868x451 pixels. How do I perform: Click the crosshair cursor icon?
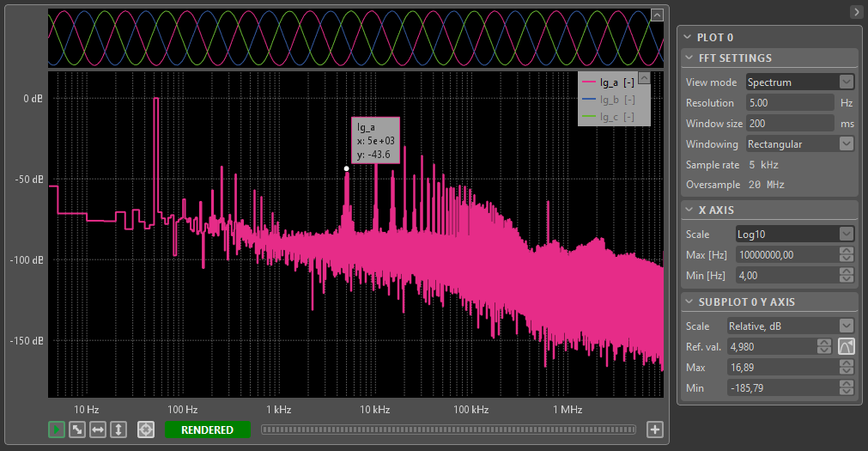pos(146,430)
